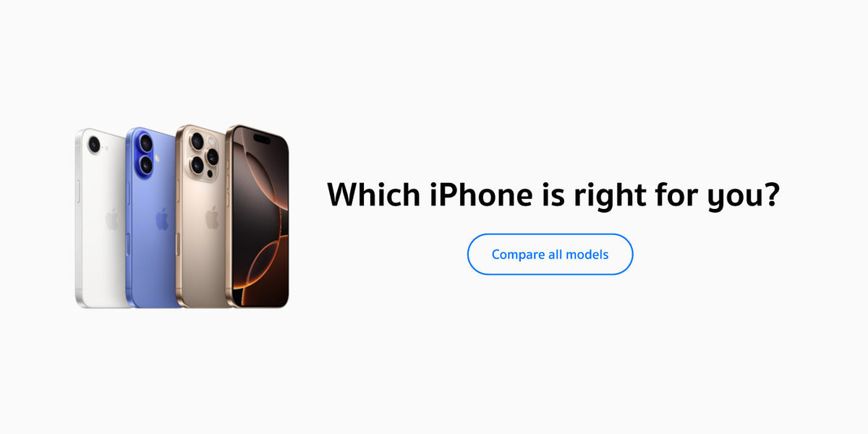868x434 pixels.
Task: Click the Dynamic Island on the iPhone Pro screen
Action: tap(260, 139)
